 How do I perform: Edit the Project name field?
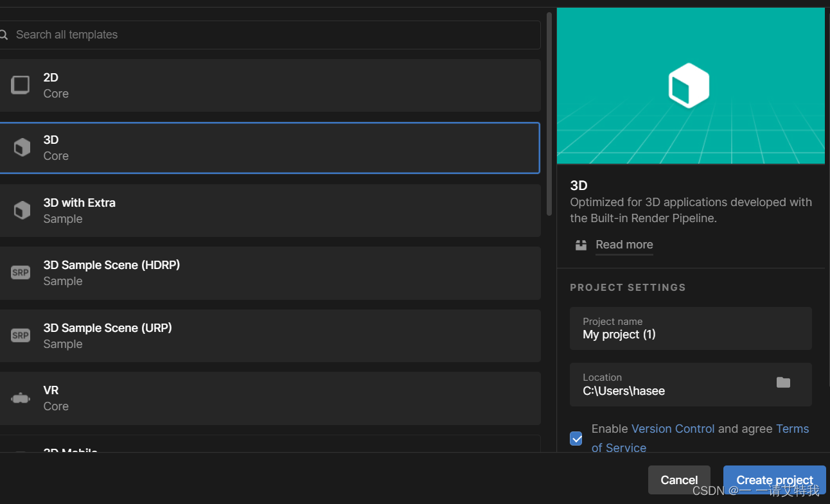pyautogui.click(x=691, y=328)
